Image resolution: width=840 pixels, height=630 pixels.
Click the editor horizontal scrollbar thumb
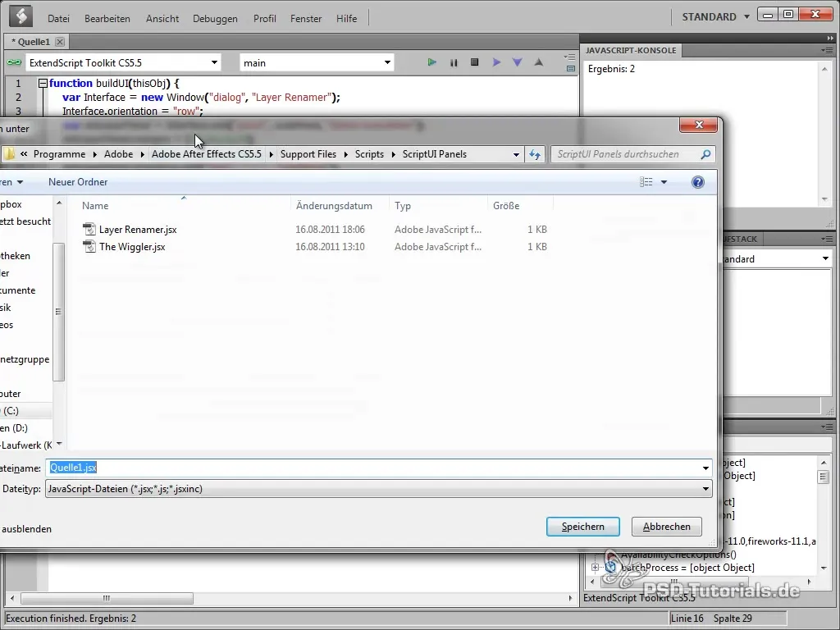pos(107,598)
